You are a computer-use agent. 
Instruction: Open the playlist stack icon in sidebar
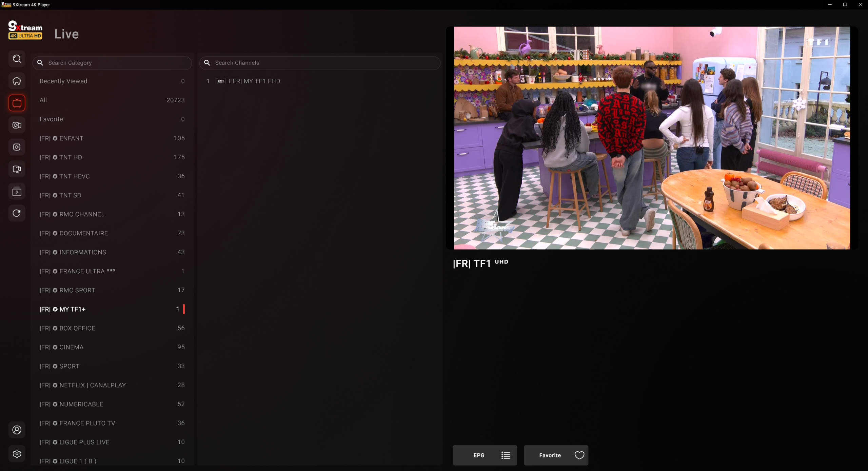[x=17, y=191]
